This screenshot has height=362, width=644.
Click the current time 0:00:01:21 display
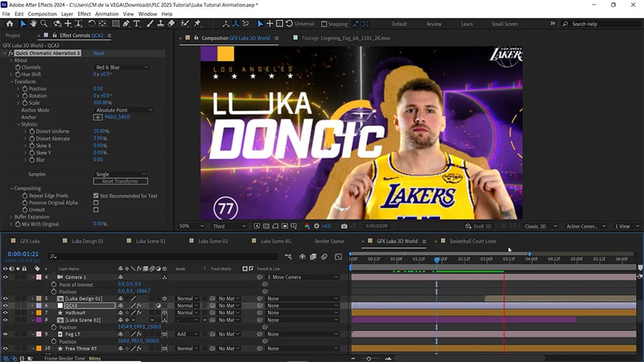click(x=23, y=254)
